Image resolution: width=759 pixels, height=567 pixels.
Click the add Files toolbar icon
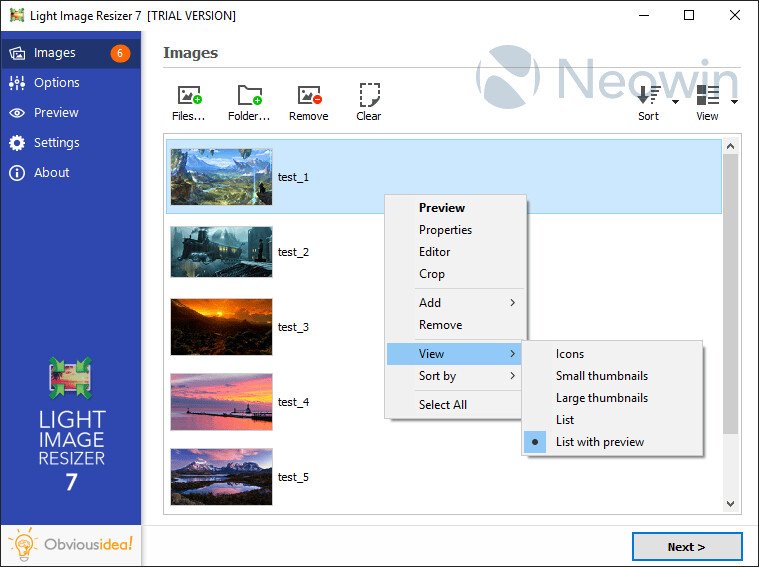click(x=188, y=97)
